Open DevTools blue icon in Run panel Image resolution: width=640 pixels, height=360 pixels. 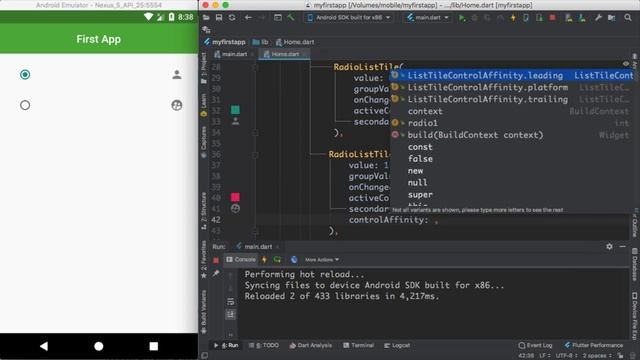point(294,260)
